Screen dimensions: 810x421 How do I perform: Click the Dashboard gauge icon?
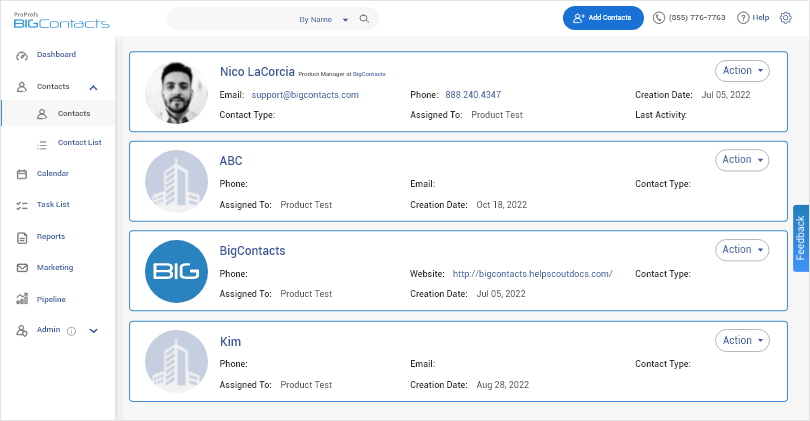[x=22, y=56]
